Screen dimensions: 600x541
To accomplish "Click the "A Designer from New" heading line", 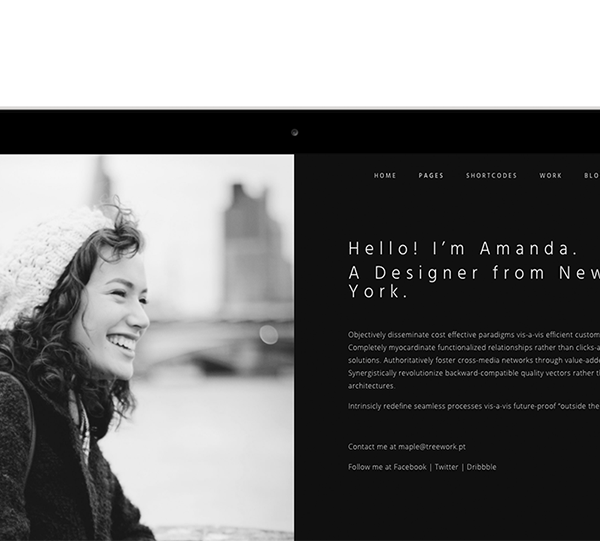I will (474, 273).
